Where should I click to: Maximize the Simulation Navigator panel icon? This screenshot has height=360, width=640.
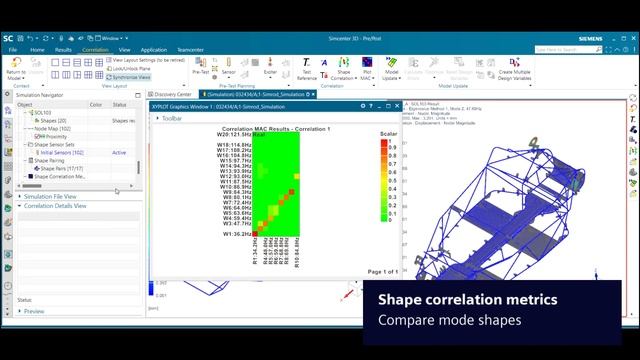[x=138, y=95]
